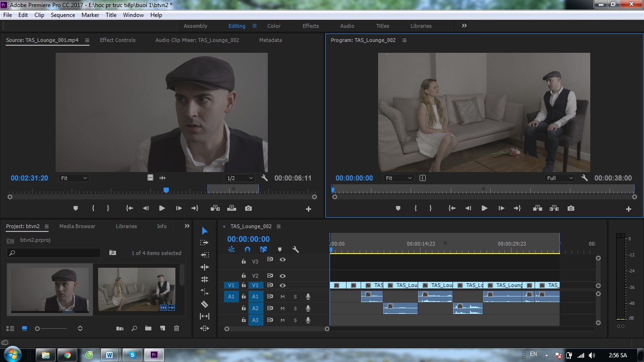Click Program monitor button editor plus
Image resolution: width=644 pixels, height=362 pixels.
tap(628, 209)
